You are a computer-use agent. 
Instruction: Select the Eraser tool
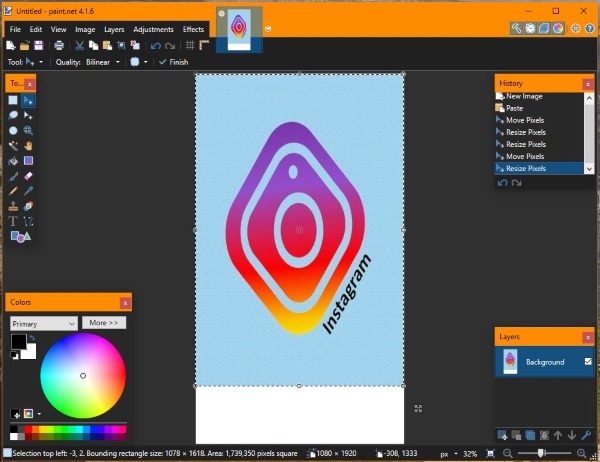coord(28,176)
